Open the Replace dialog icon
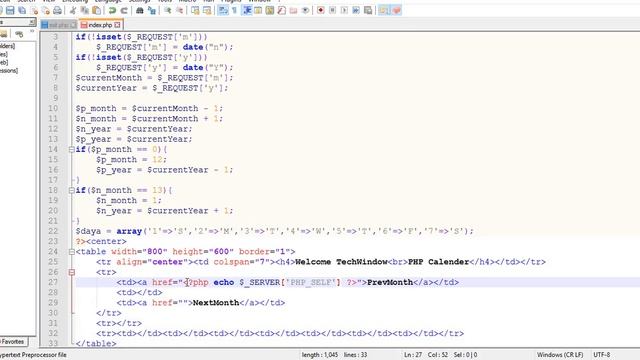 click(152, 10)
